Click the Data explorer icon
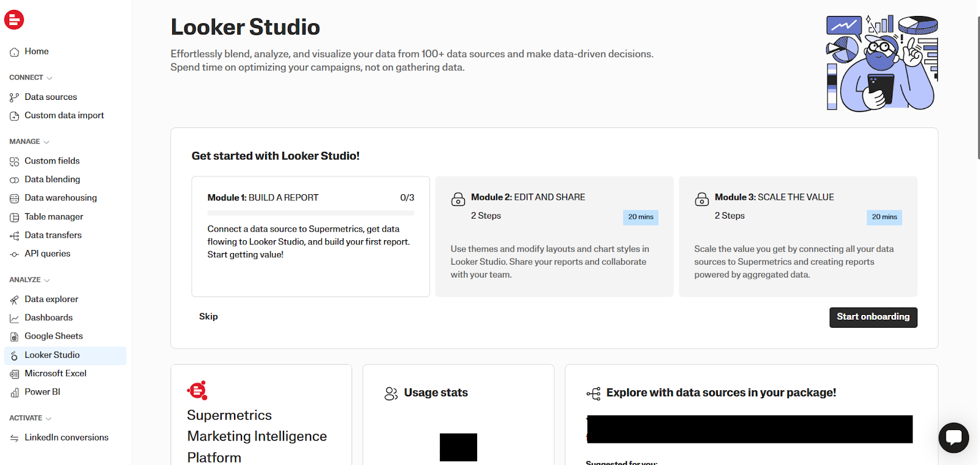The height and width of the screenshot is (465, 980). (14, 300)
